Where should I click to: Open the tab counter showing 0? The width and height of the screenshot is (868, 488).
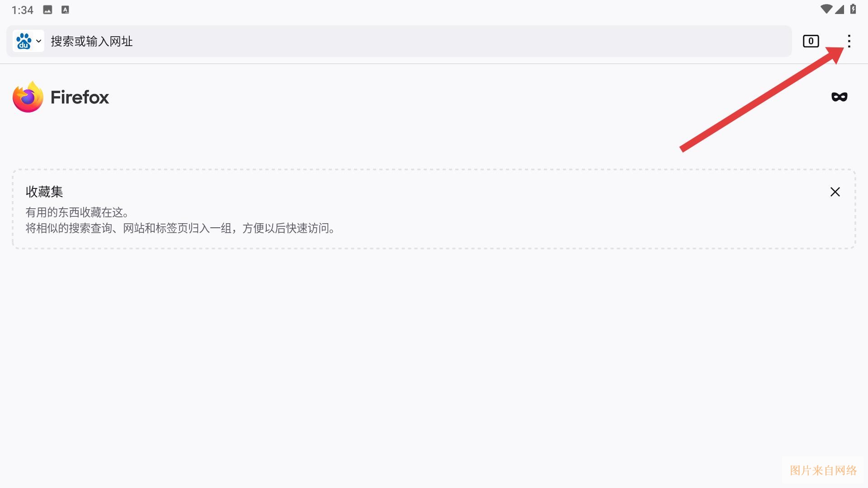pos(811,41)
